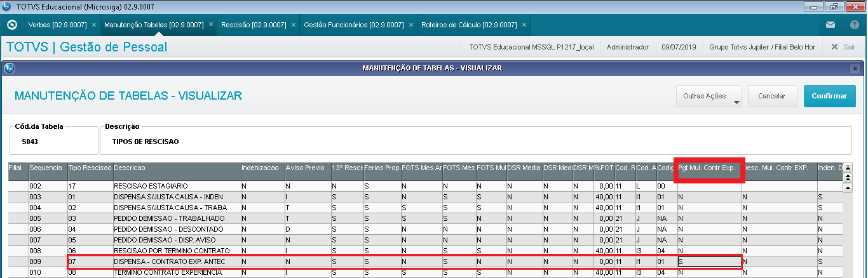The width and height of the screenshot is (868, 278).
Task: Open the mail envelope icon
Action: click(x=831, y=25)
